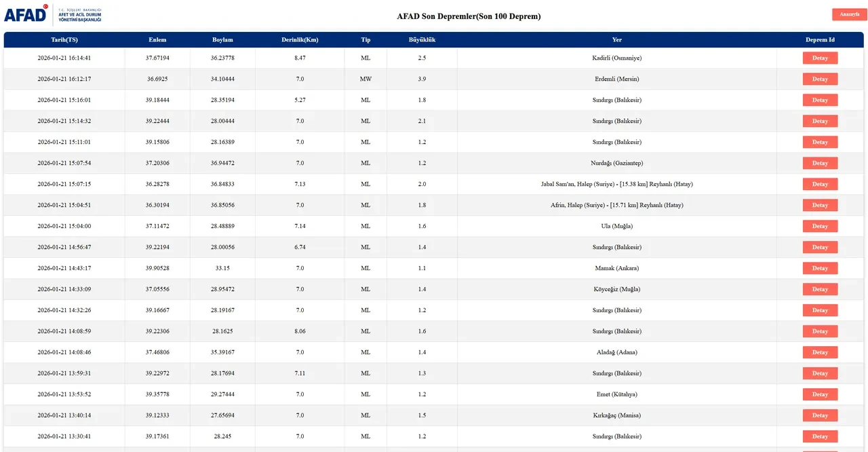Open Detay for the Aladağ (Adana) earthquake
The image size is (868, 452).
[820, 352]
